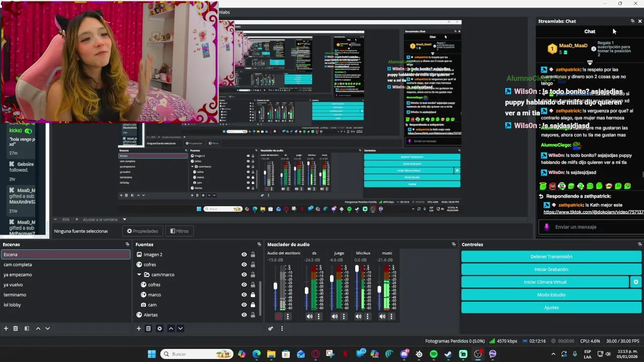Lock the Imagen 2 source

click(253, 254)
